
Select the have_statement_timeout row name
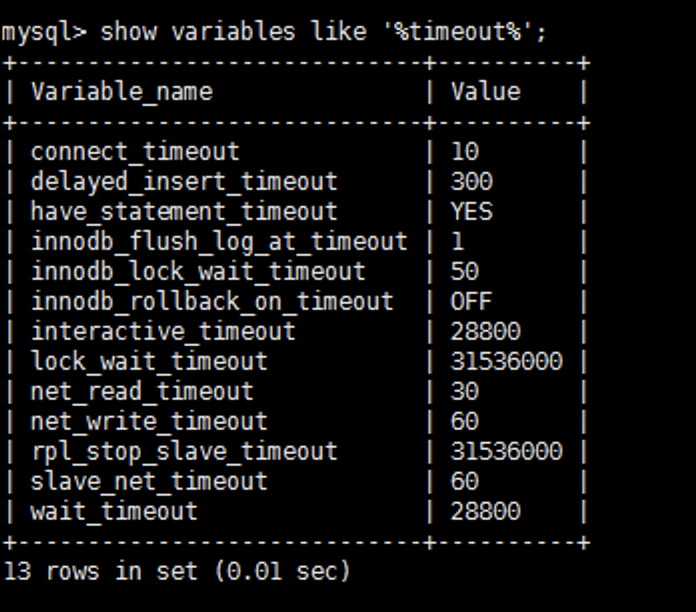184,212
